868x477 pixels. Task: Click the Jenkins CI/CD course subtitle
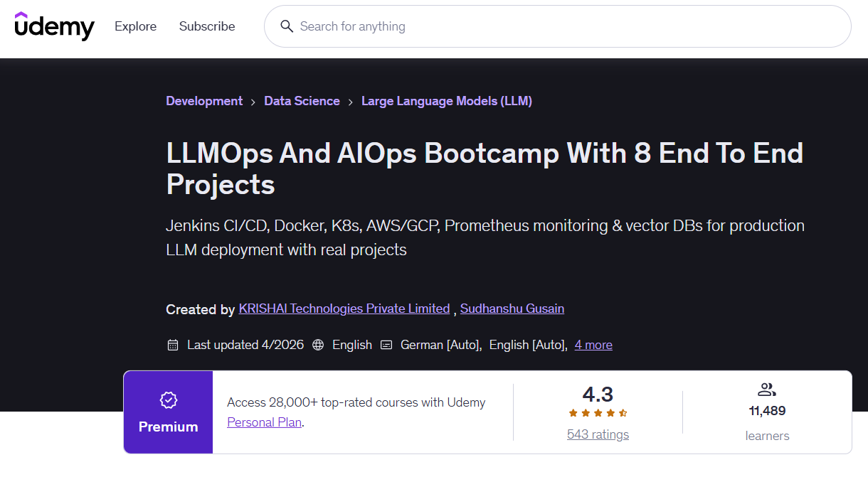(x=485, y=237)
